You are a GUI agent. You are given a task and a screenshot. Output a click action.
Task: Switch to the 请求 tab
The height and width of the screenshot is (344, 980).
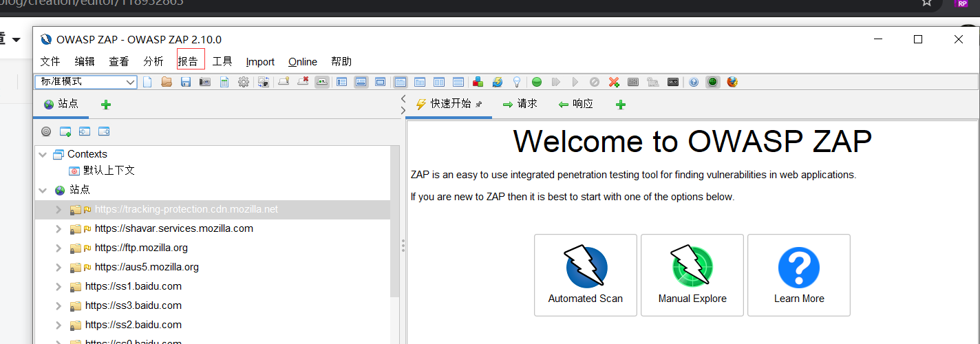[520, 104]
